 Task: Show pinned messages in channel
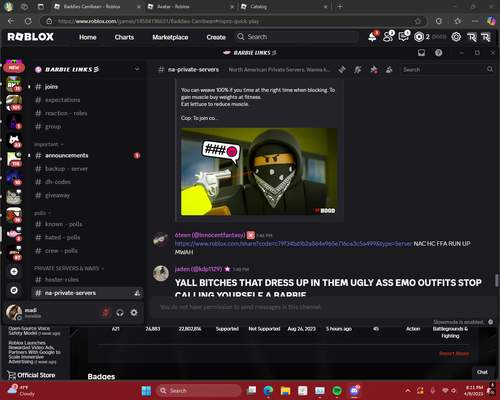(x=373, y=70)
